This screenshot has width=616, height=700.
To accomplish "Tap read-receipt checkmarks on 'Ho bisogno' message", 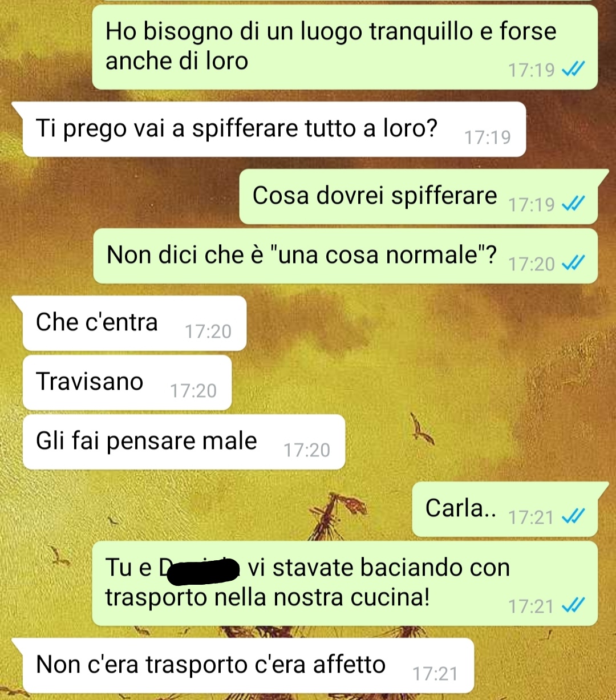I will [573, 70].
